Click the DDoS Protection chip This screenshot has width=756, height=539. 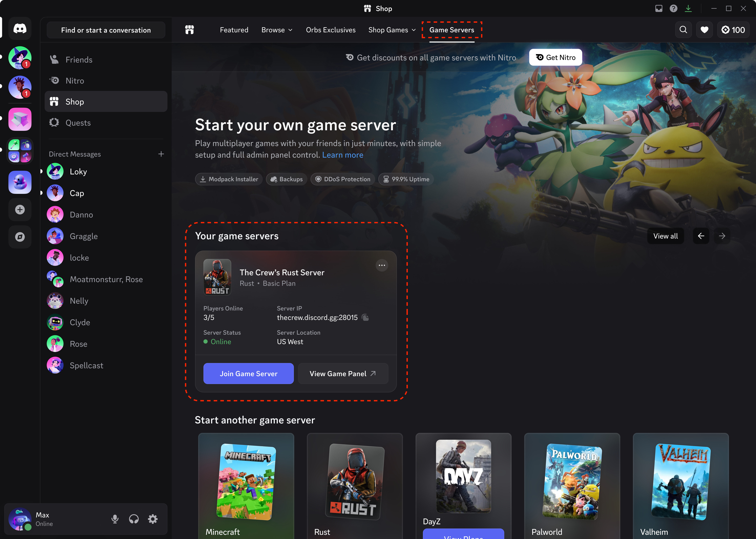(343, 179)
